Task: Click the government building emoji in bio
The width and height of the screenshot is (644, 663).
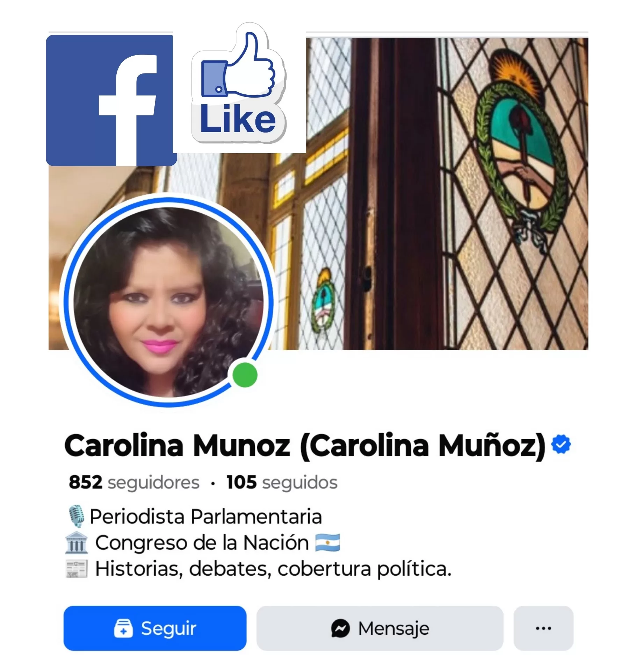Action: click(x=77, y=543)
